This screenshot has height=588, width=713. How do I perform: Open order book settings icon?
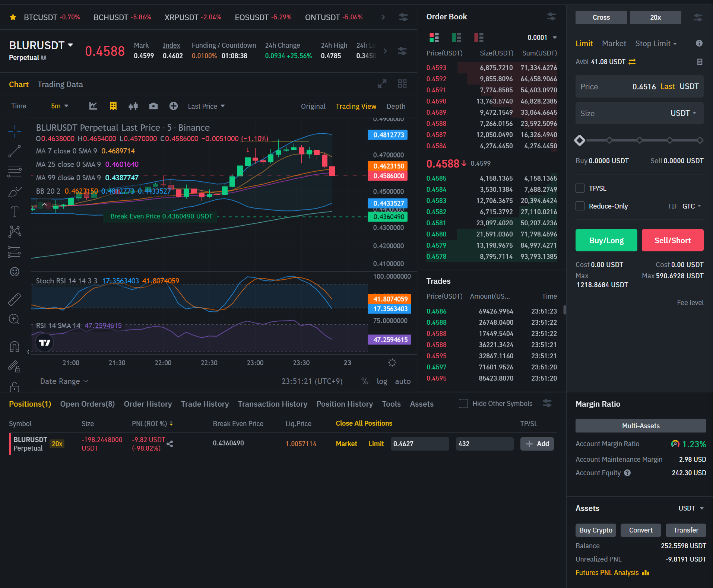[551, 16]
